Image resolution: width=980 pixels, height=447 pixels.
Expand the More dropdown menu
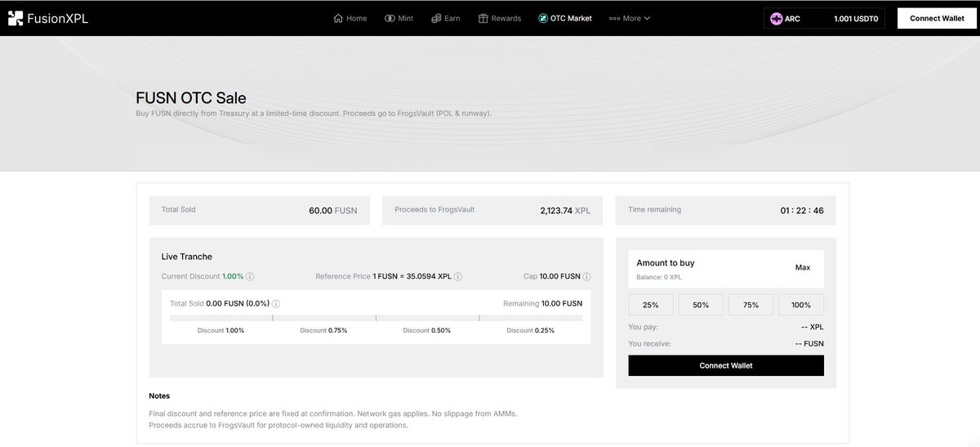pos(630,18)
